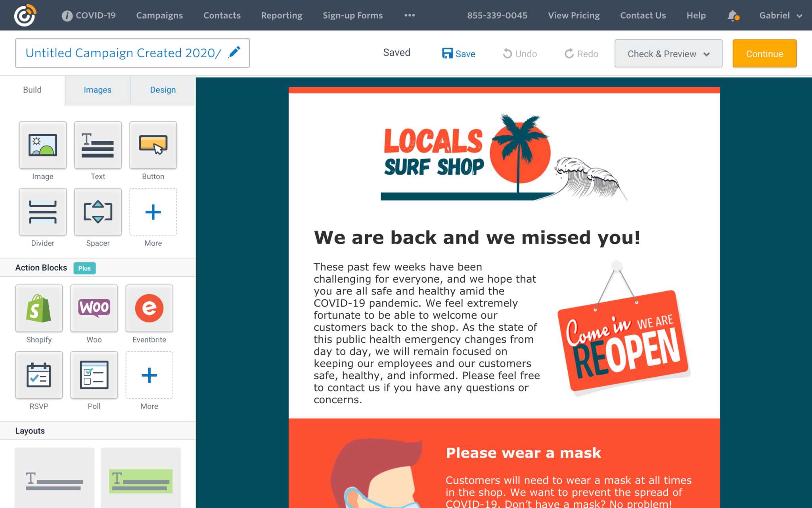This screenshot has height=508, width=812.
Task: Click the notification bell icon
Action: pyautogui.click(x=732, y=15)
